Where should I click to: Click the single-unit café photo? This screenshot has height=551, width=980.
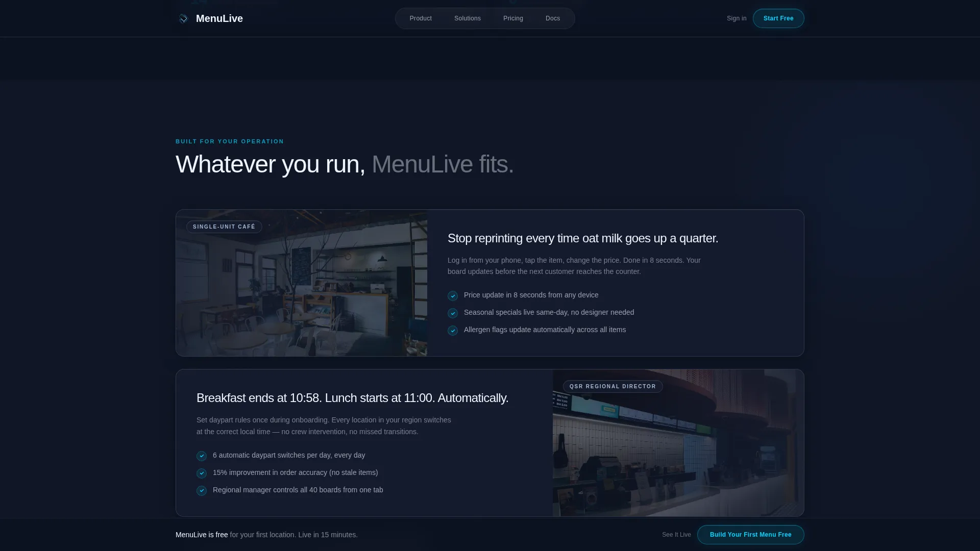pyautogui.click(x=302, y=283)
